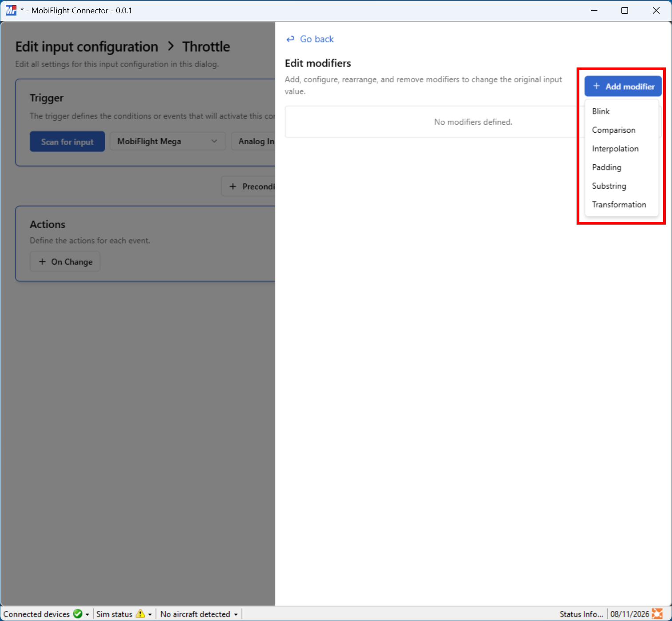This screenshot has height=621, width=672.
Task: Click the MobiFlight app logo icon
Action: coord(11,10)
